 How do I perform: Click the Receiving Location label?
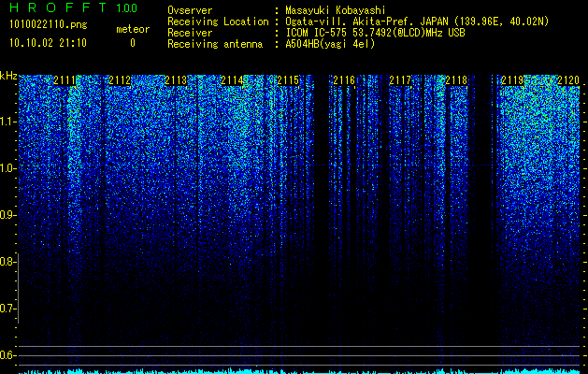click(x=218, y=22)
